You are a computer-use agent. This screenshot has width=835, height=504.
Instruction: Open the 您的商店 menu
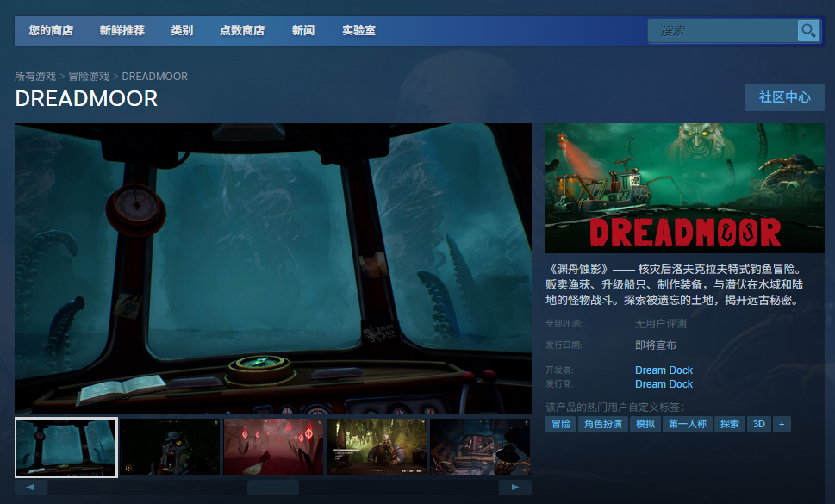(x=51, y=31)
